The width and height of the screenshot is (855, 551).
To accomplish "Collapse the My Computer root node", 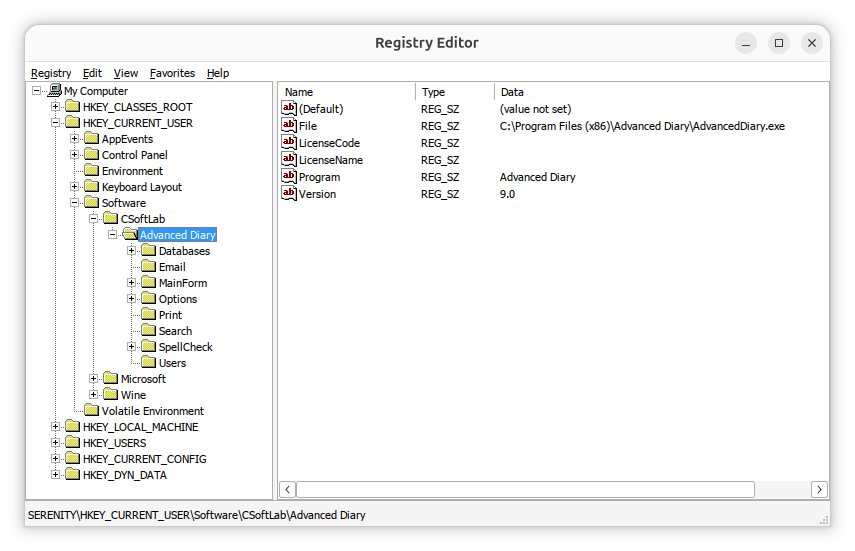I will click(36, 91).
